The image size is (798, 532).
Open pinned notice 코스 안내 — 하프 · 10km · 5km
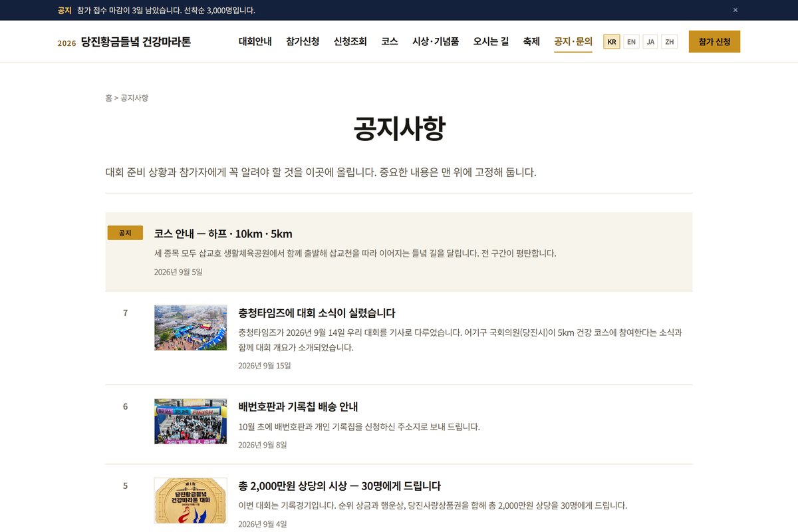(223, 234)
